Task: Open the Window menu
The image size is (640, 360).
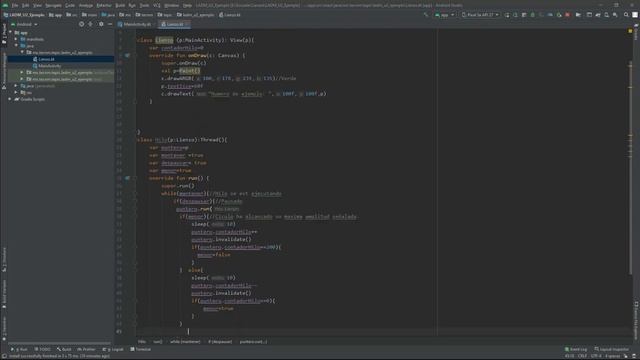Action: coord(171,5)
